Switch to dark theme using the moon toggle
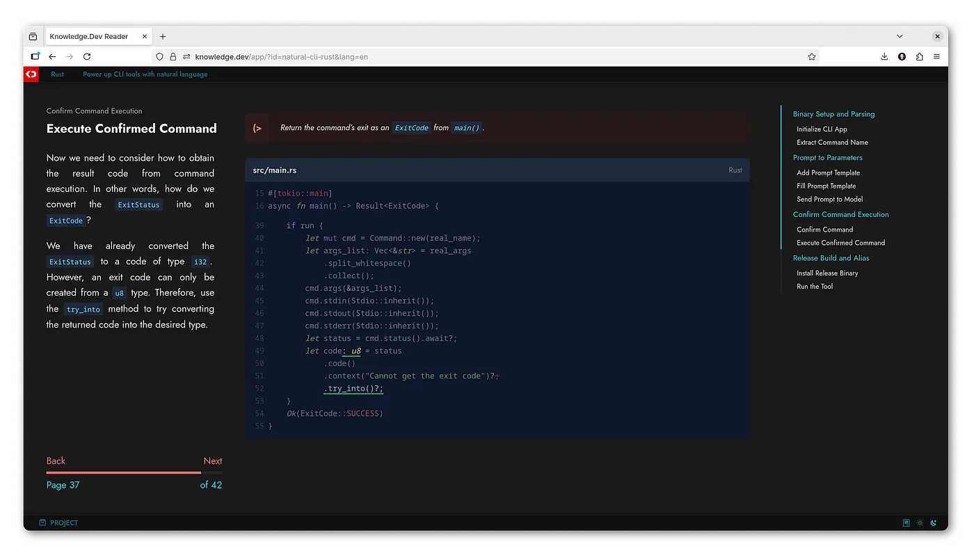974x560 pixels. pyautogui.click(x=934, y=522)
